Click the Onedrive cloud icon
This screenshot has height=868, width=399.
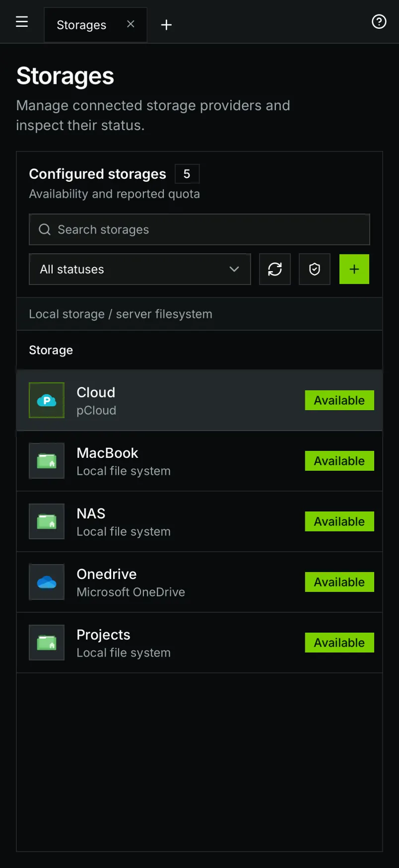47,582
